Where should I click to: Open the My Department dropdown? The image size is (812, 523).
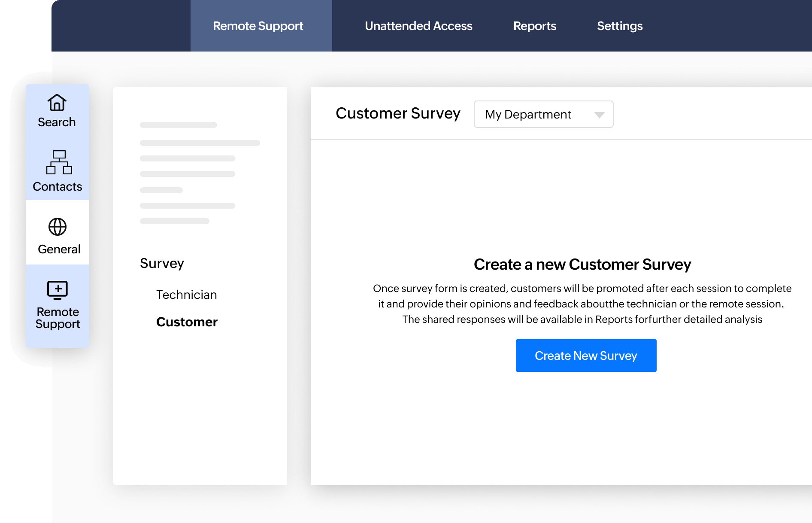[543, 114]
